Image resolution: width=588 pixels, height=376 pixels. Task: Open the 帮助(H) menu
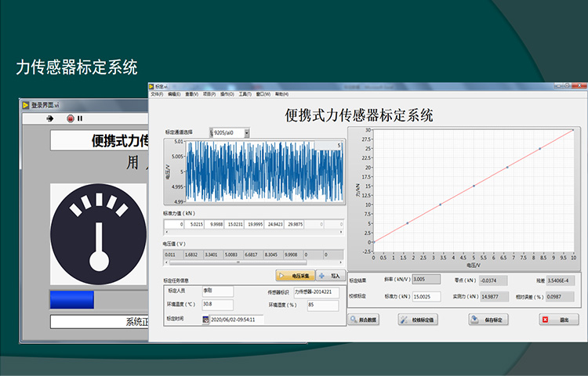tap(281, 94)
